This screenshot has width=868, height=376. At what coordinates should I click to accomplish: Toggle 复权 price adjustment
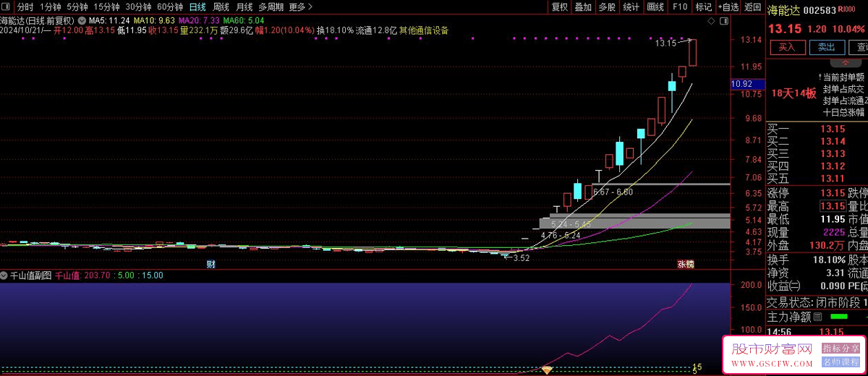point(560,7)
